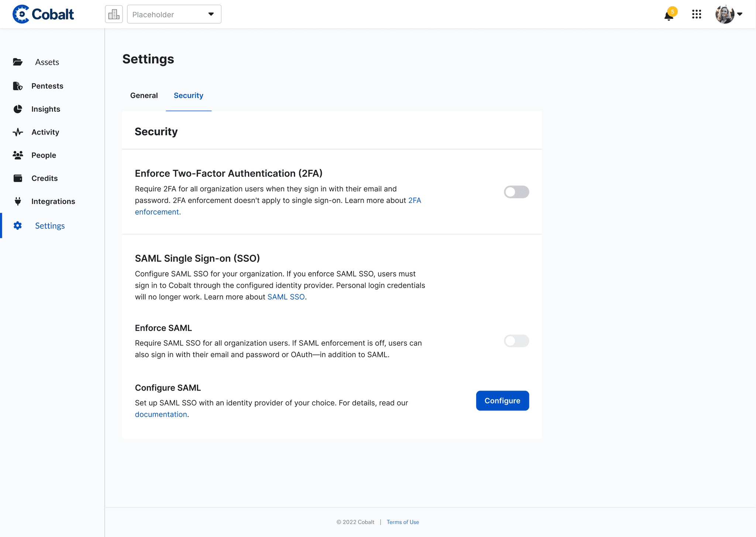Click the Credits wallet icon

coord(18,178)
